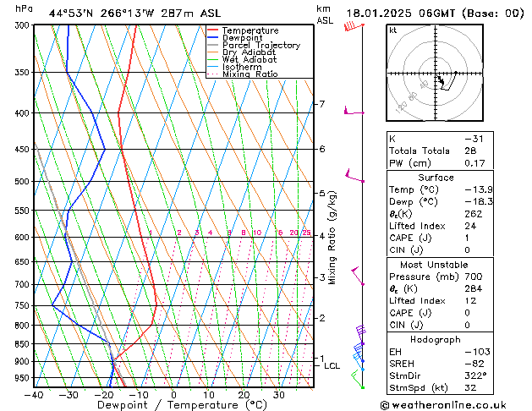This screenshot has height=411, width=532.
Task: Click the green surface wind barb
Action: tap(358, 380)
